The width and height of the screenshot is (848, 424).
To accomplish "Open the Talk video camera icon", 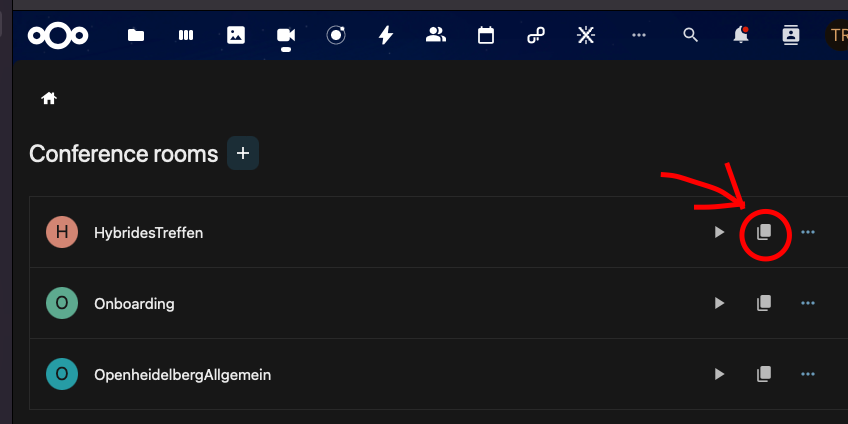I will click(286, 36).
